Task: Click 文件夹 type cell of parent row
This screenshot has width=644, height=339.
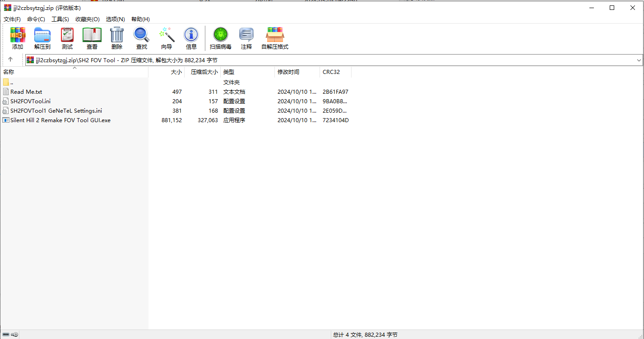Action: 232,82
